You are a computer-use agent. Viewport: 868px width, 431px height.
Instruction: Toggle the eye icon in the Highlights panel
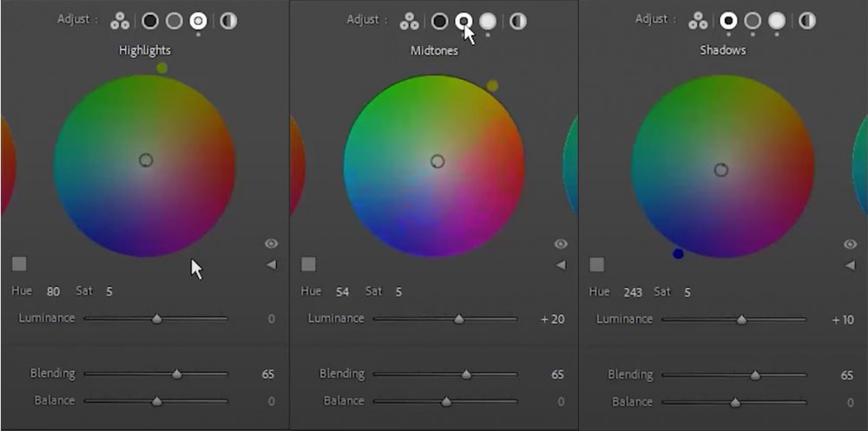271,245
